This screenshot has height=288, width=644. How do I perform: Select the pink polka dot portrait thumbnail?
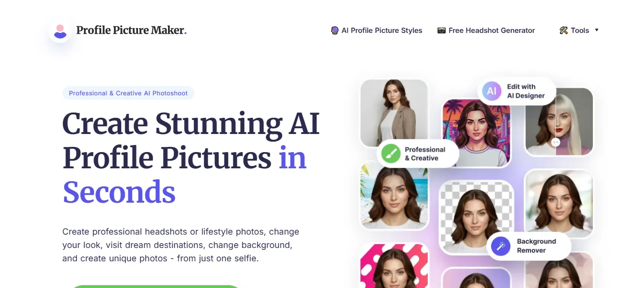(x=394, y=267)
